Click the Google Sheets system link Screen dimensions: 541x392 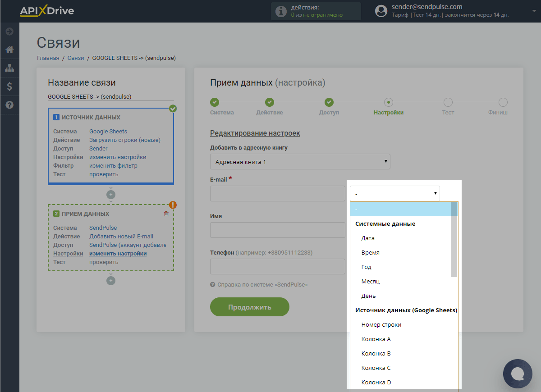[x=108, y=132]
